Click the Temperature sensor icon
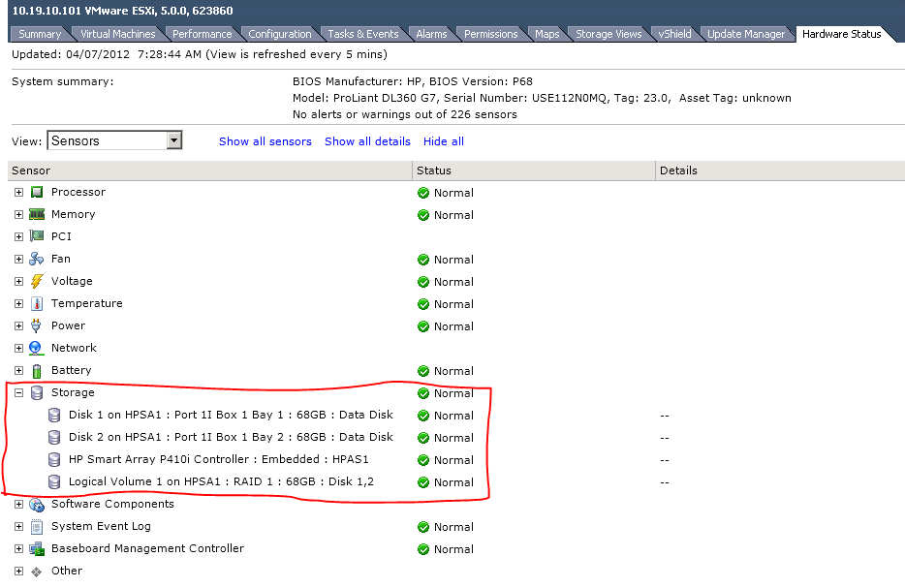The image size is (905, 588). [x=38, y=303]
